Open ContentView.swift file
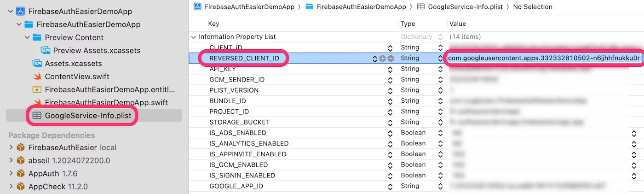Viewport: 644px width, 194px height. [77, 76]
